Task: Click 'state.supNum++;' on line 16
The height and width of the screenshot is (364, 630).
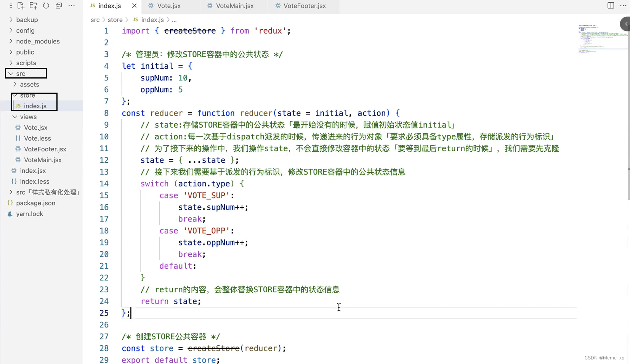Action: [213, 207]
